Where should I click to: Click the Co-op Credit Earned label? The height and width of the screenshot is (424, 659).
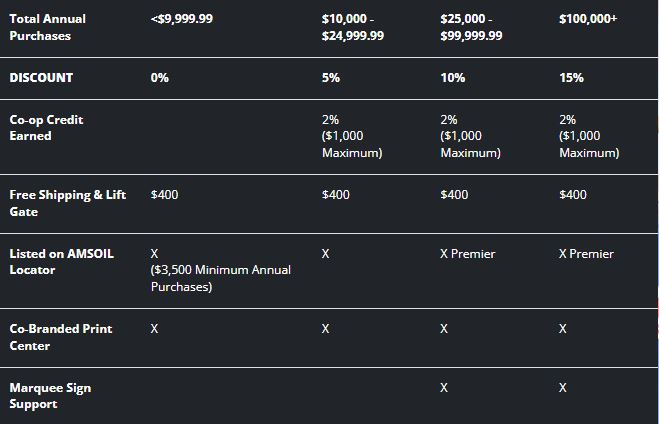46,128
